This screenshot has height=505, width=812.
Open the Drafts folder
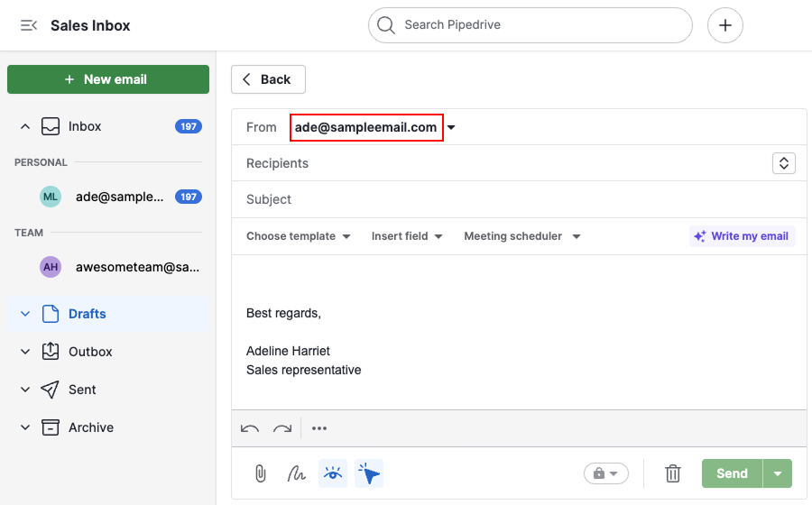(87, 314)
